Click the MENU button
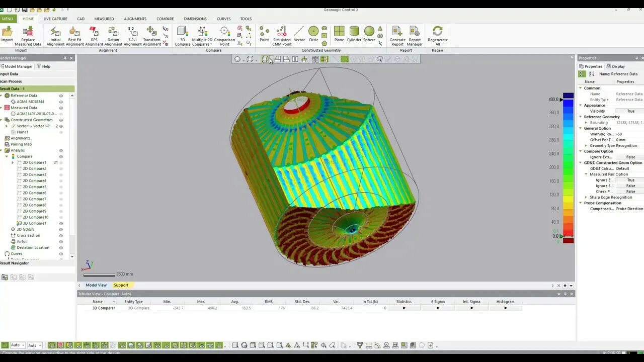The image size is (644, 362). point(8,19)
